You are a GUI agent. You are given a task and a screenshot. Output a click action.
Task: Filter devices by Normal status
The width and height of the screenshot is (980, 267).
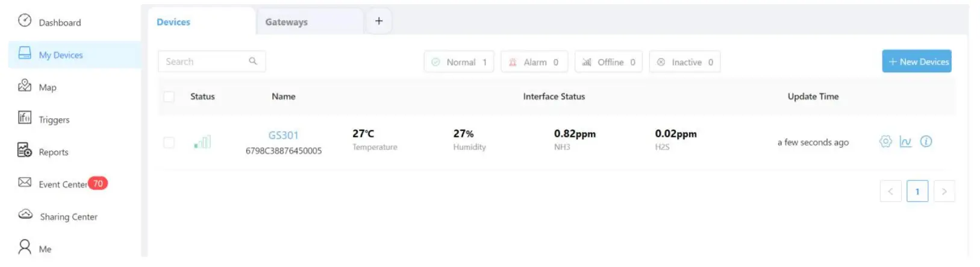(x=459, y=61)
